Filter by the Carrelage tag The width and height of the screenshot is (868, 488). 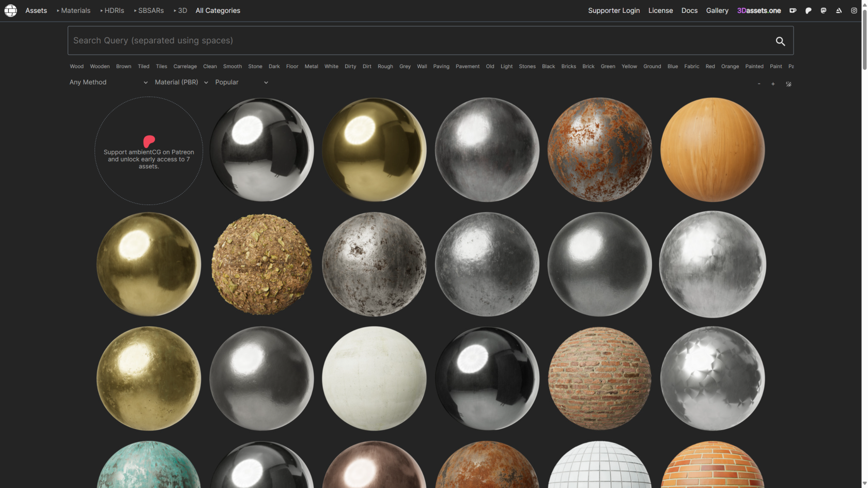tap(185, 66)
